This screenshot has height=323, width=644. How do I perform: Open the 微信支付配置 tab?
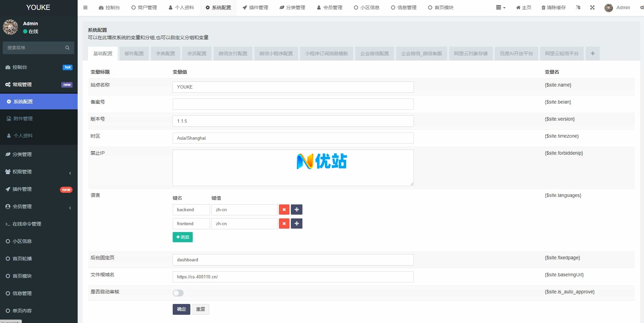pos(233,53)
